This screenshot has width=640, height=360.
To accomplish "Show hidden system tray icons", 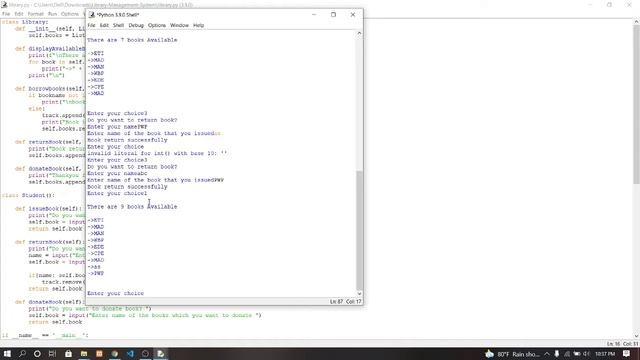I will (x=547, y=354).
